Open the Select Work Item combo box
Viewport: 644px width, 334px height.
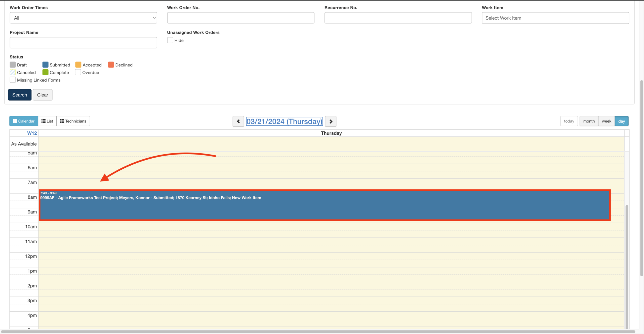(x=555, y=18)
